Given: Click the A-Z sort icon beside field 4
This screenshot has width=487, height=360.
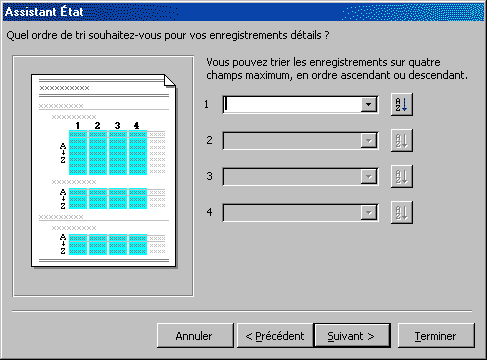Looking at the screenshot, I should coord(402,212).
